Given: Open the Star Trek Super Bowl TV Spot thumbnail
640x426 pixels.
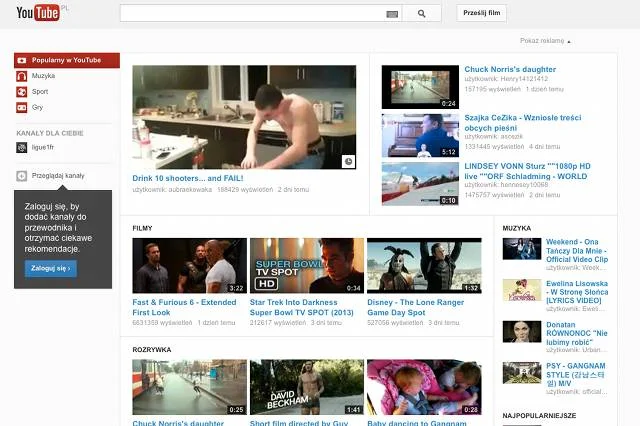Looking at the screenshot, I should point(307,266).
